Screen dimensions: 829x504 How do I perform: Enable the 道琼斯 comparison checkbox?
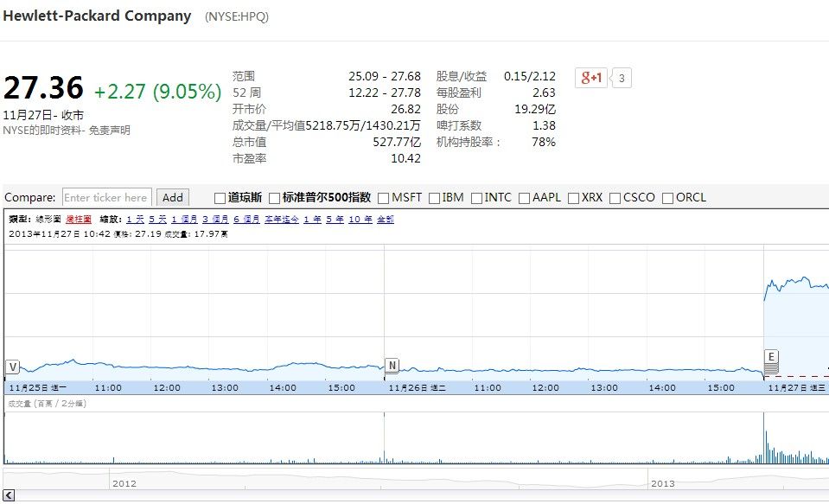click(220, 198)
